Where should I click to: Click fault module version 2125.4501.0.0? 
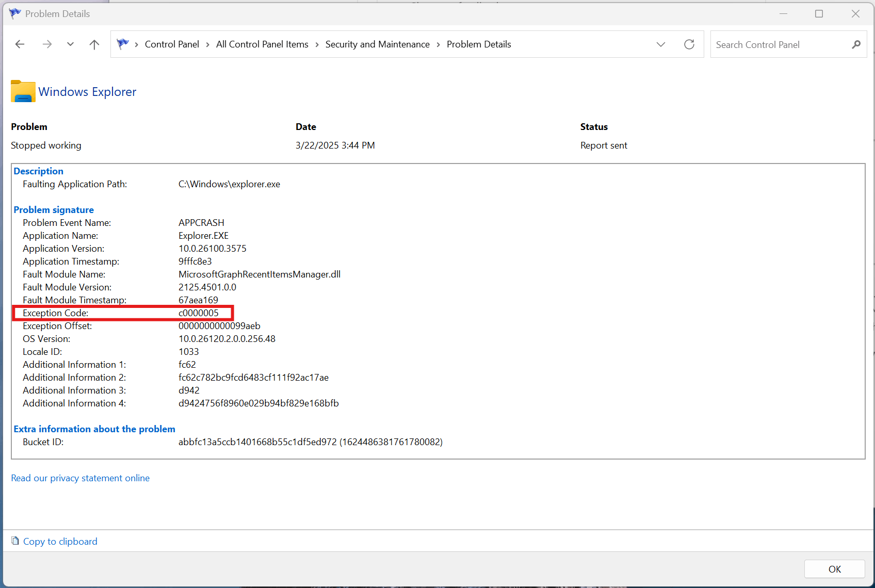(207, 287)
